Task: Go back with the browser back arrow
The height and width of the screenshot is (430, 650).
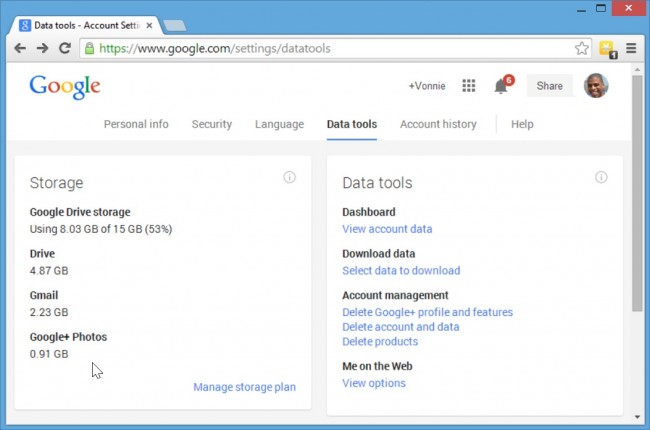Action: pos(20,49)
